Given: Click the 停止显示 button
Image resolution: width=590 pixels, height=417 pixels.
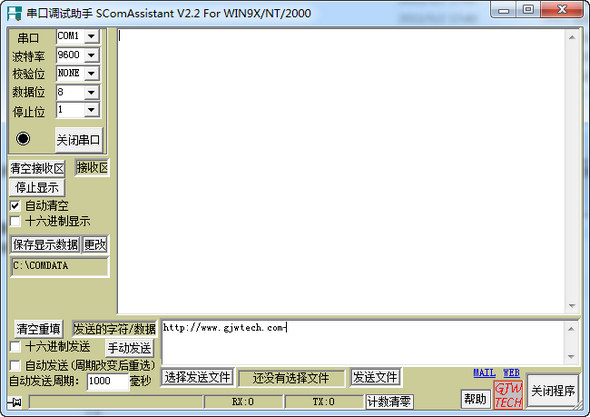Looking at the screenshot, I should pos(37,187).
